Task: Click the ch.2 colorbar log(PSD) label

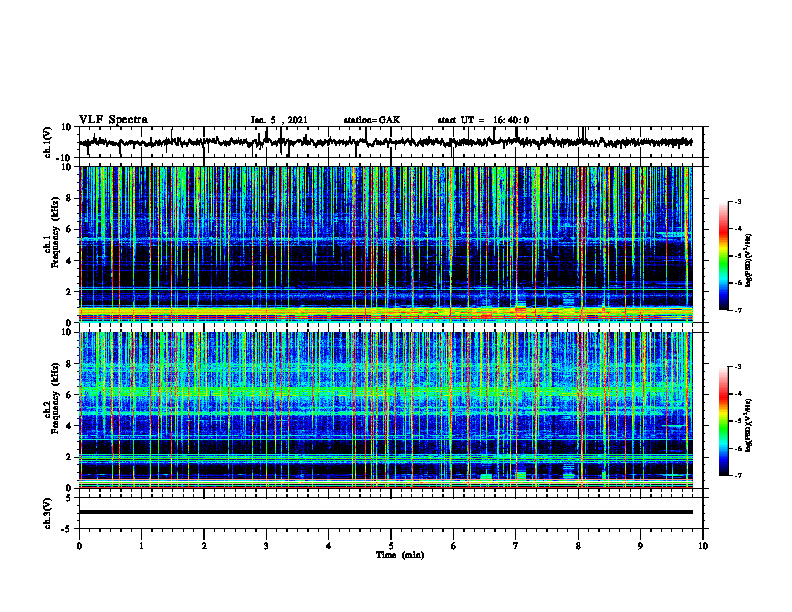Action: click(x=749, y=425)
